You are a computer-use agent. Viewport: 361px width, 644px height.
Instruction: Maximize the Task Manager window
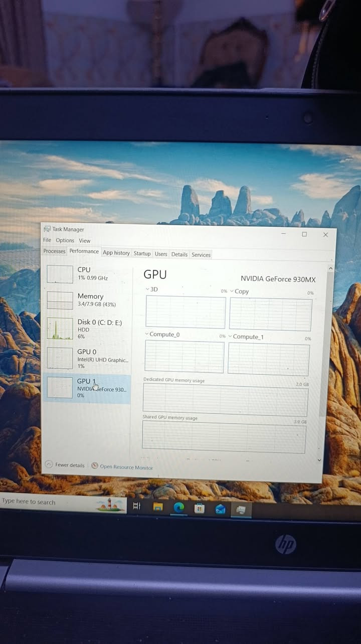coord(304,234)
